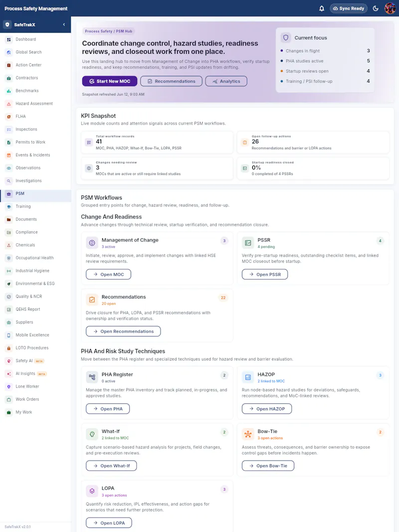Click the Bow-Tie card orange icon
The height and width of the screenshot is (532, 399).
click(x=248, y=434)
